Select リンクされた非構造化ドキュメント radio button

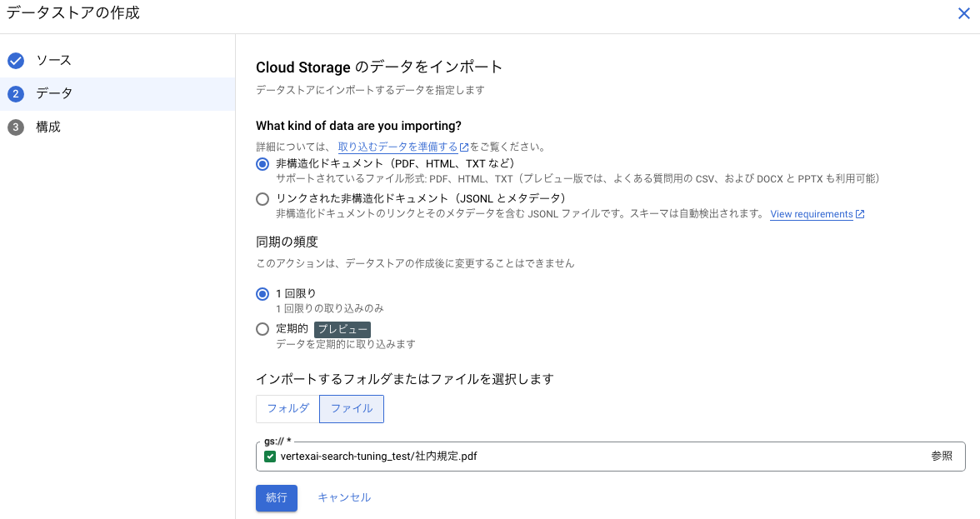(262, 199)
